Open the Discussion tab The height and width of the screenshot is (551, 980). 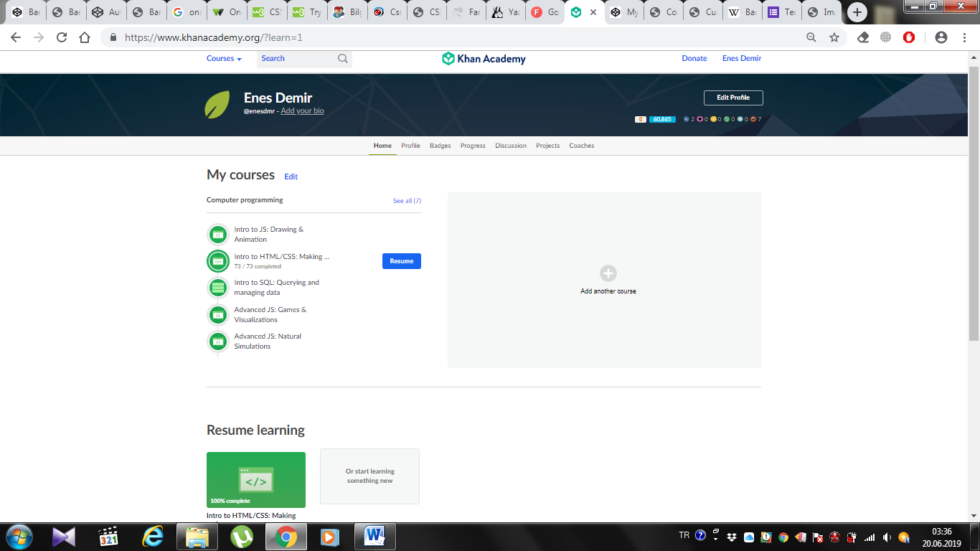click(511, 146)
